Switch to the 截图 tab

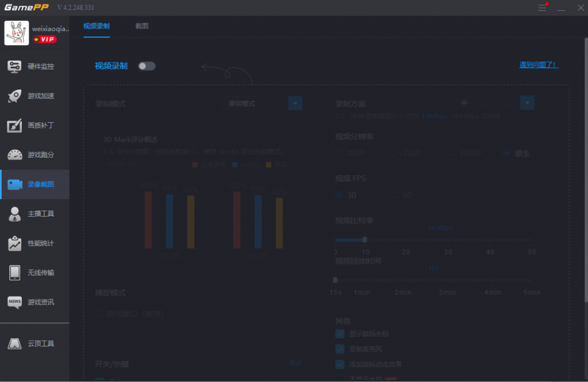(x=142, y=26)
